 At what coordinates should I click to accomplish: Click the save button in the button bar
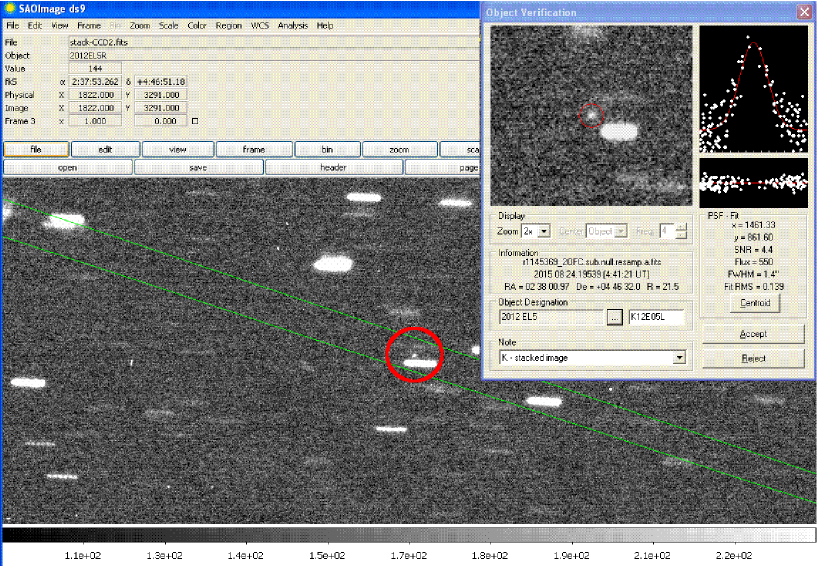click(198, 168)
